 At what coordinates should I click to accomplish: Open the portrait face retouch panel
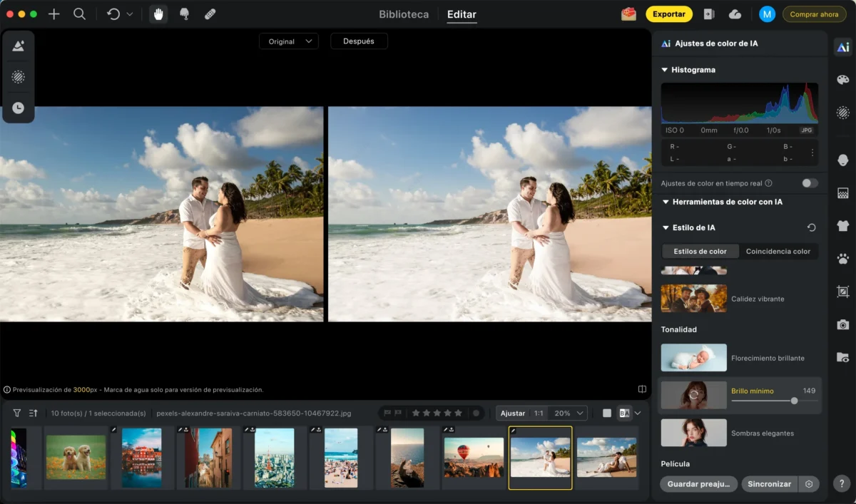pyautogui.click(x=842, y=160)
